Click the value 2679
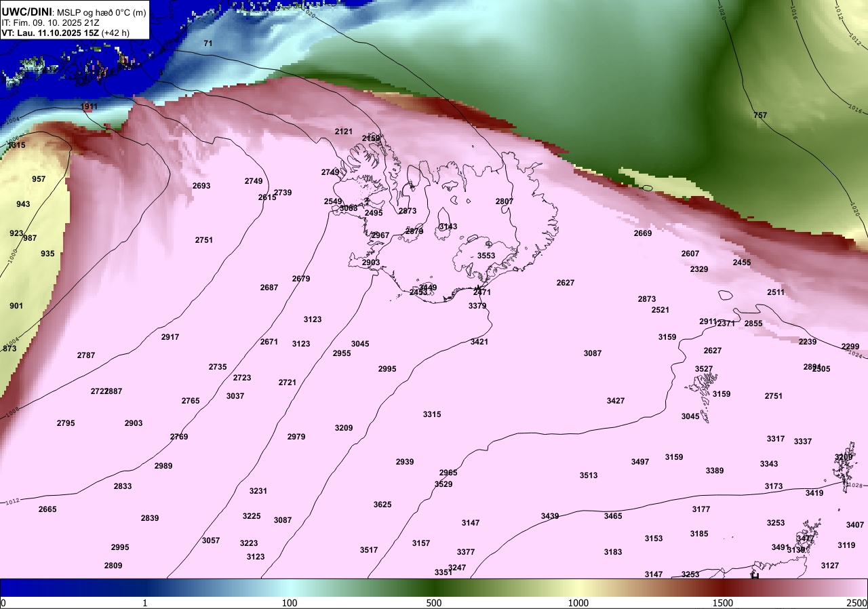868x609 pixels. (x=301, y=279)
